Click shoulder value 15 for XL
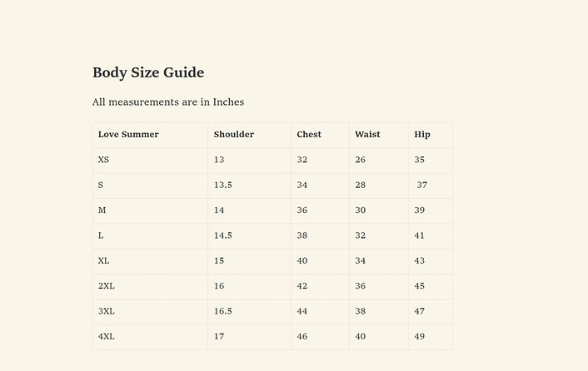 219,260
